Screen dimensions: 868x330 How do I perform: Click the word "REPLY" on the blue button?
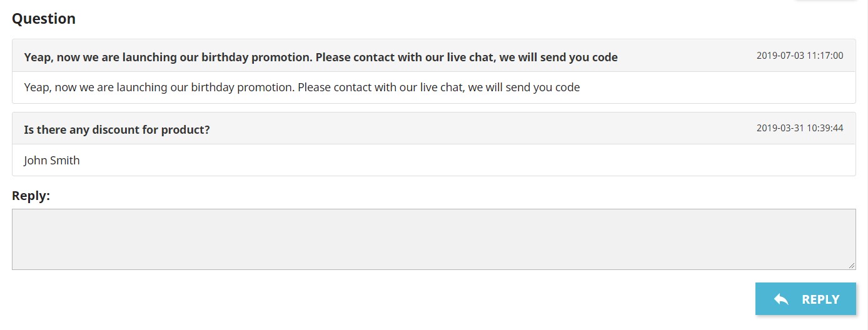820,299
